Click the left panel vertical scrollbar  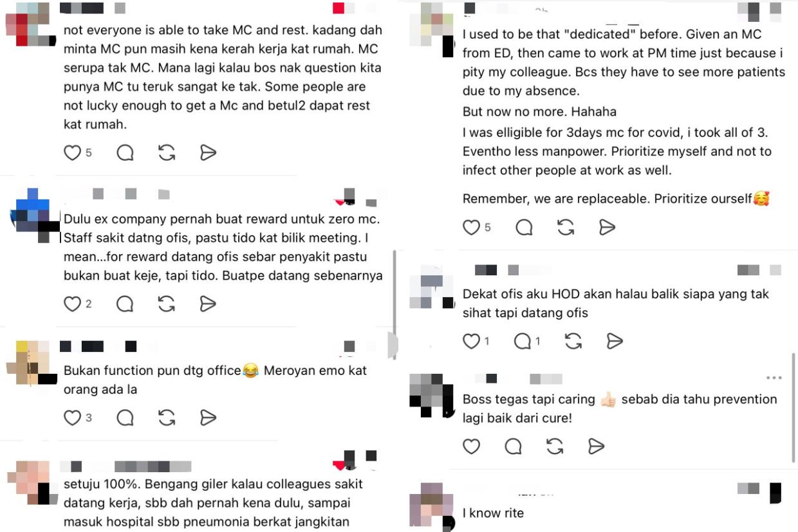tap(394, 304)
